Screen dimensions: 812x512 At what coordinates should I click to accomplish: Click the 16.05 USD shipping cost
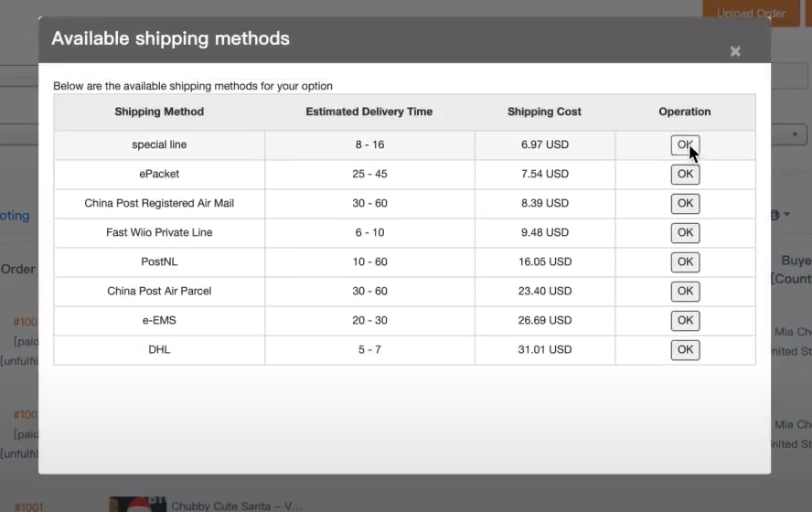click(545, 262)
